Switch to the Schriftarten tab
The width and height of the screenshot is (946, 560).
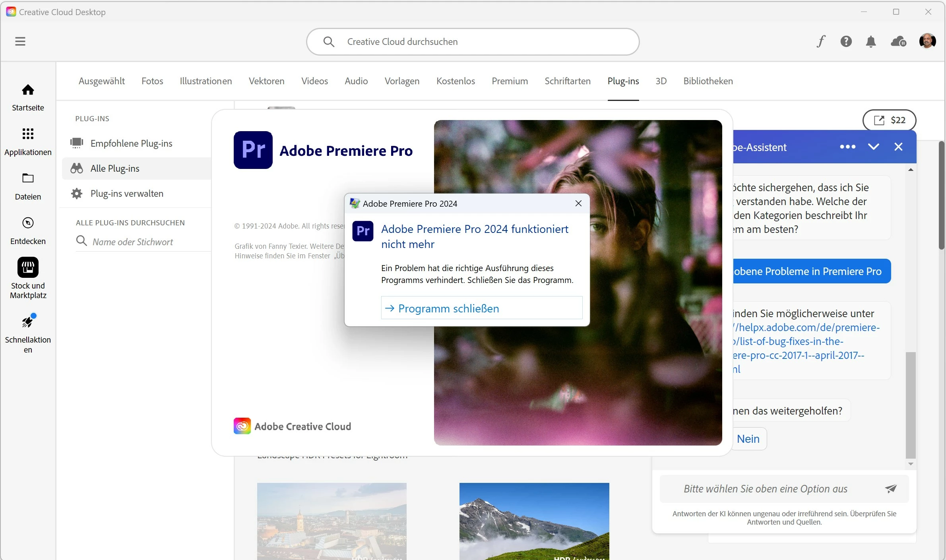click(x=567, y=81)
